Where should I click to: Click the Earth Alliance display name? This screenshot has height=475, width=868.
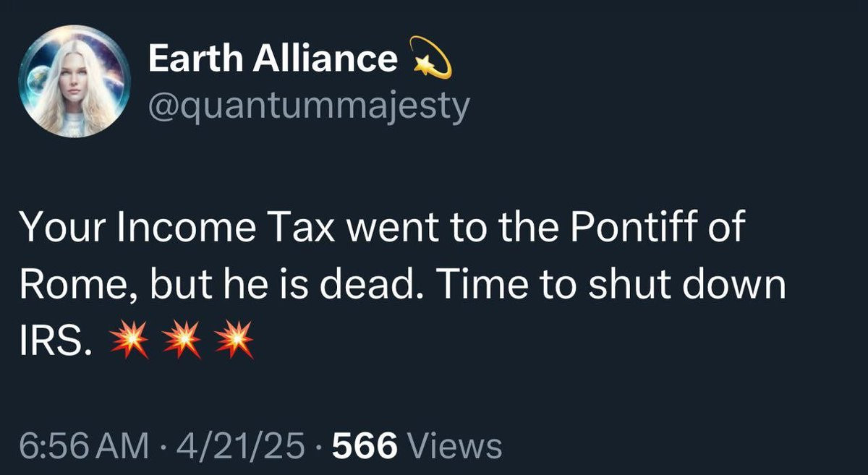click(272, 59)
